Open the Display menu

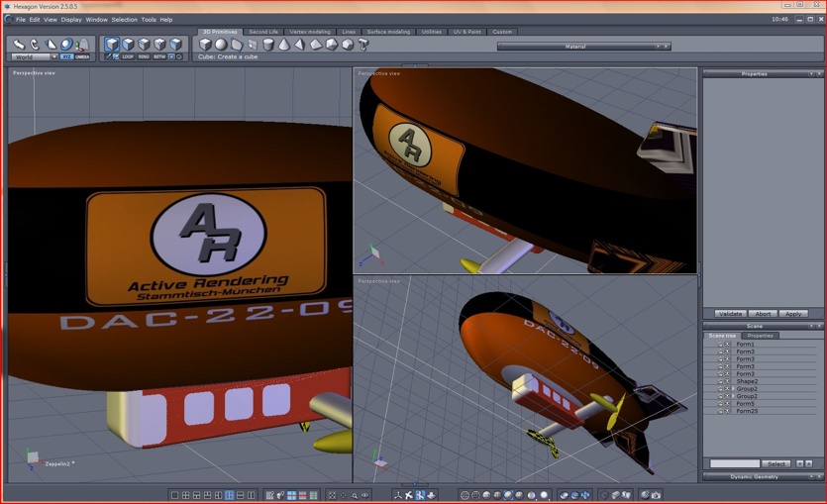[x=71, y=20]
